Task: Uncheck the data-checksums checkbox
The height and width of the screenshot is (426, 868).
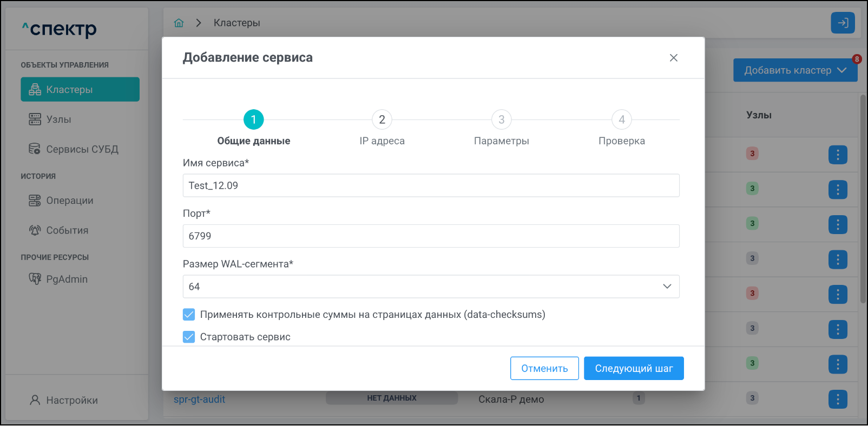Action: click(x=189, y=315)
